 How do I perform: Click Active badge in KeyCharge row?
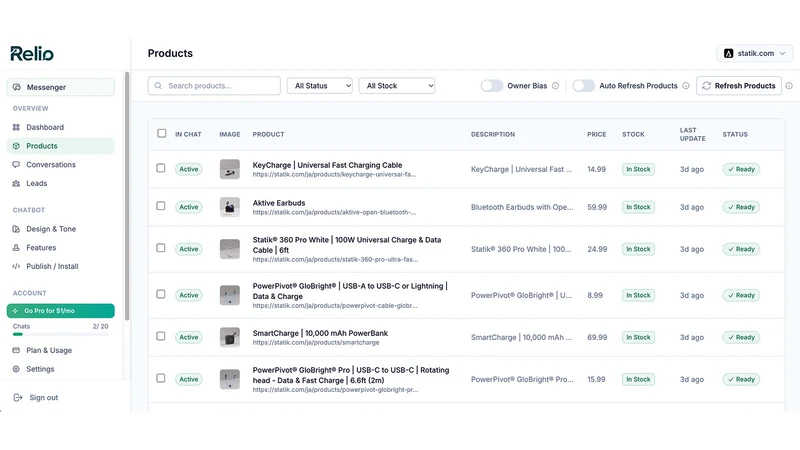(189, 169)
